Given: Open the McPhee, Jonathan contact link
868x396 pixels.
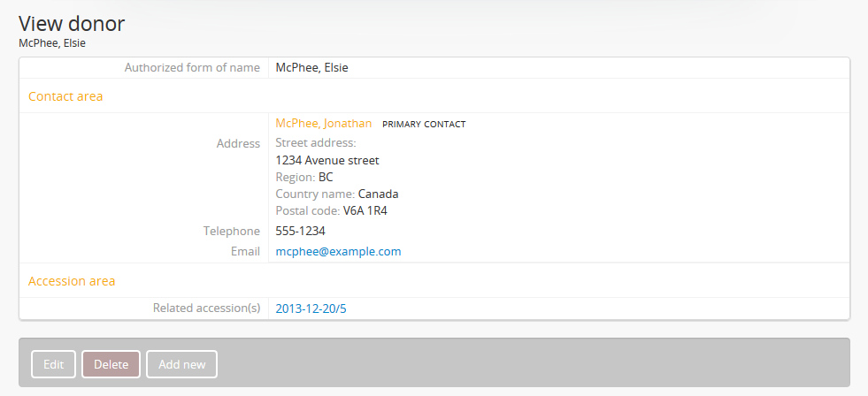Looking at the screenshot, I should [323, 124].
